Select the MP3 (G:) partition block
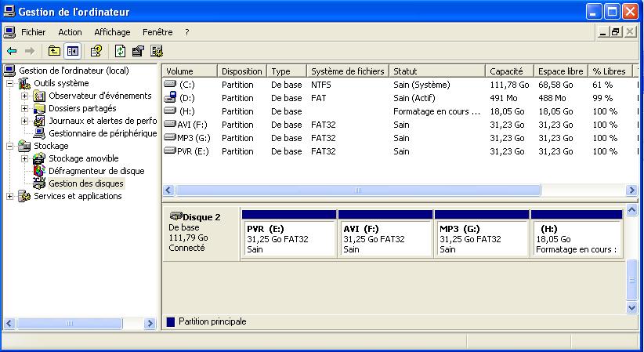Screen dimensions: 644x352 point(482,234)
